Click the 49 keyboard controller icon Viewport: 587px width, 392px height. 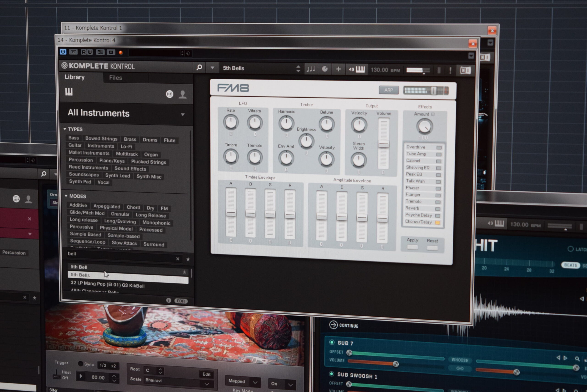(357, 69)
